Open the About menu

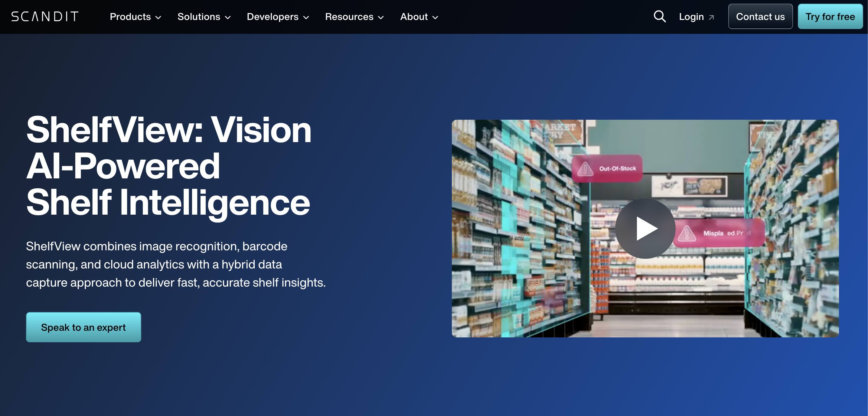(x=419, y=17)
